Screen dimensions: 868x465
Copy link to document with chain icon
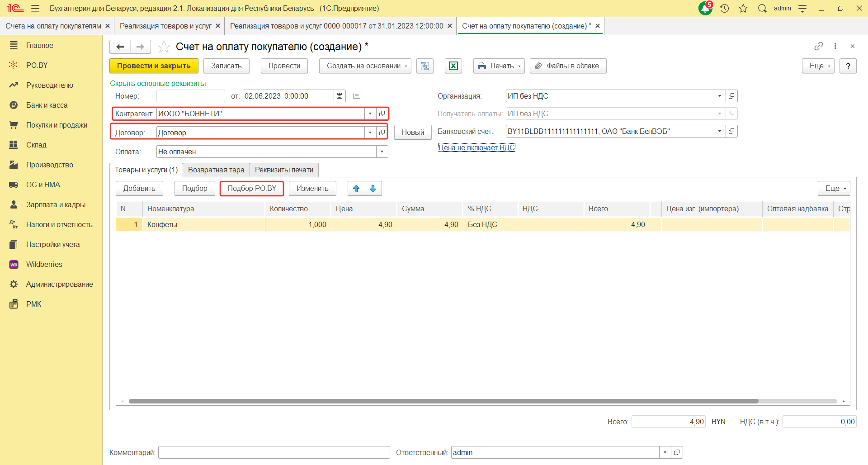click(x=818, y=46)
